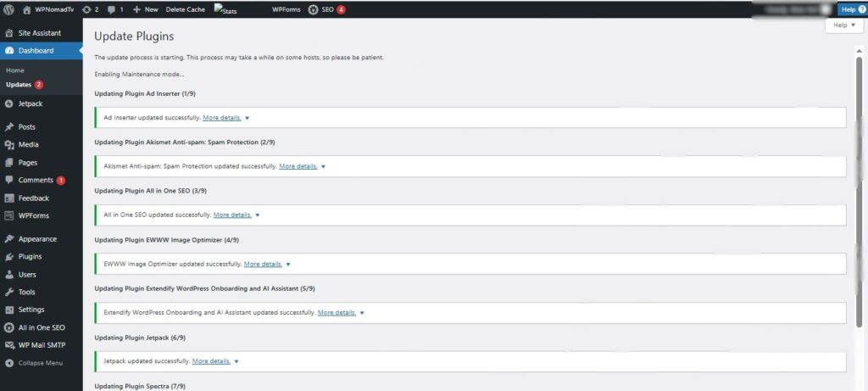868x391 pixels.
Task: Open Site Assistant in sidebar
Action: (x=41, y=33)
